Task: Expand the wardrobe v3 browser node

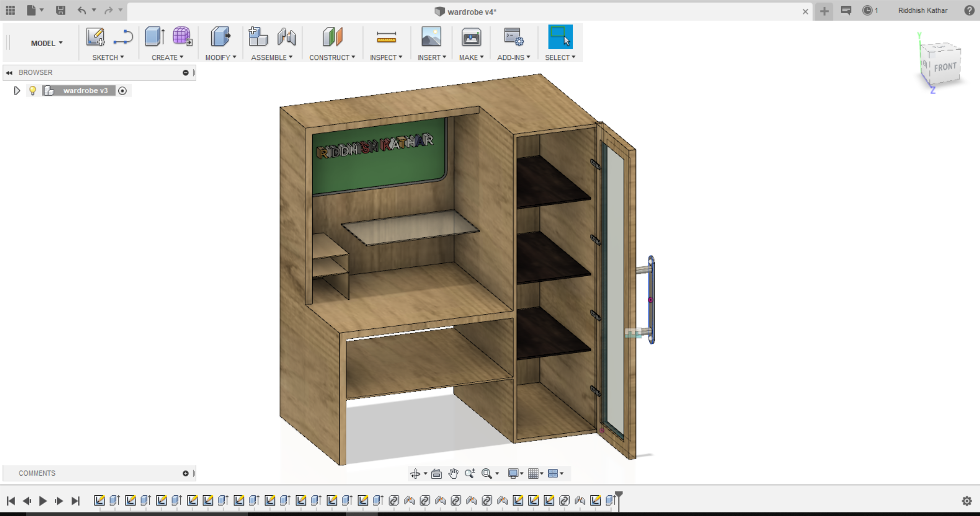Action: 17,91
